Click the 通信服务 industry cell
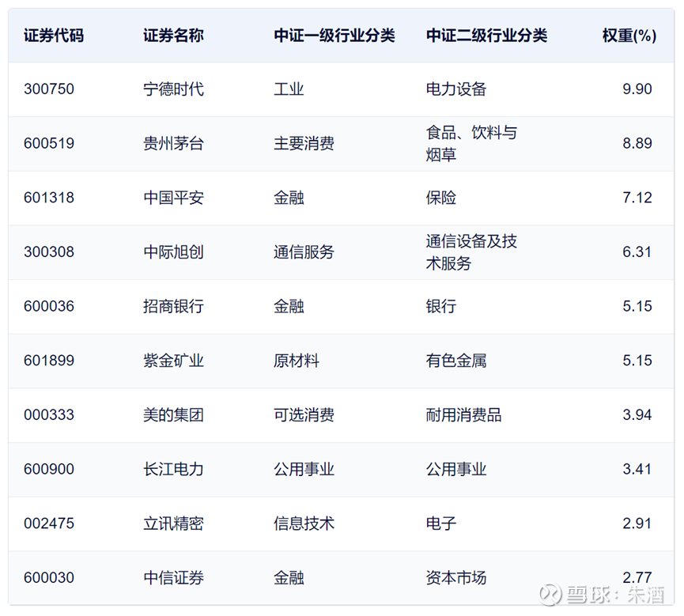 coord(304,251)
